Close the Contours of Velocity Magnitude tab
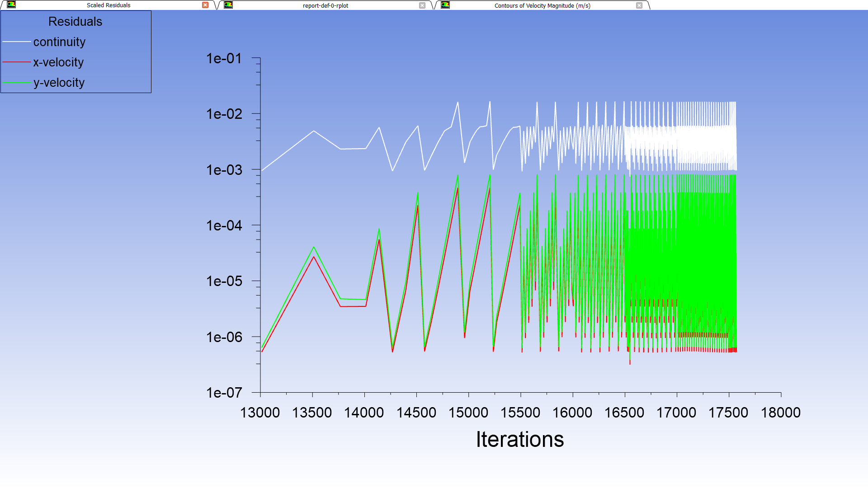868x488 pixels. 639,5
